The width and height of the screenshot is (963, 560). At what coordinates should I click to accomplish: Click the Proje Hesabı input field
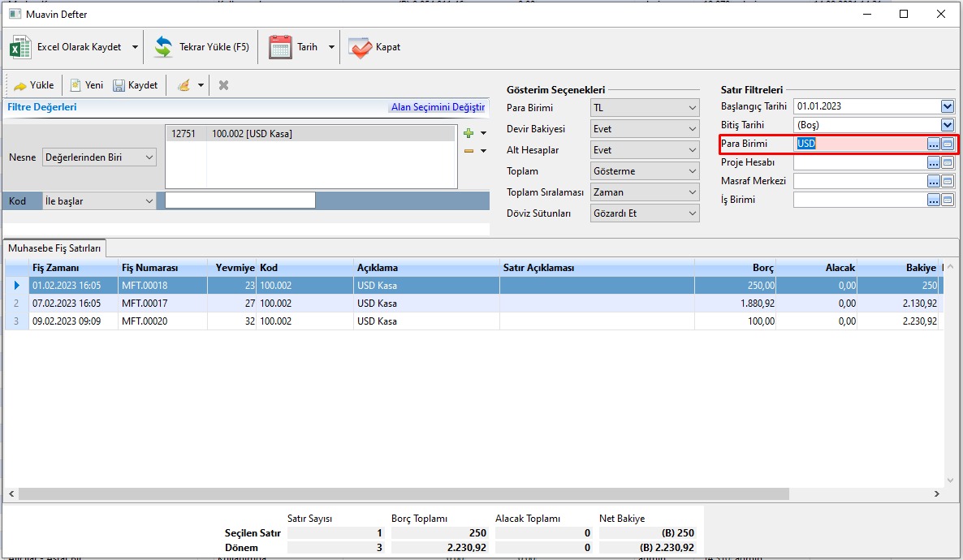(x=860, y=162)
